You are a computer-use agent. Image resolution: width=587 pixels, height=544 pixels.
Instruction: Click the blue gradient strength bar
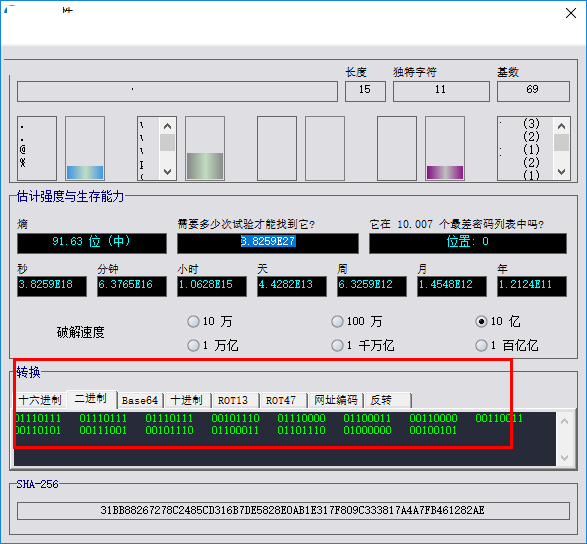click(x=85, y=172)
